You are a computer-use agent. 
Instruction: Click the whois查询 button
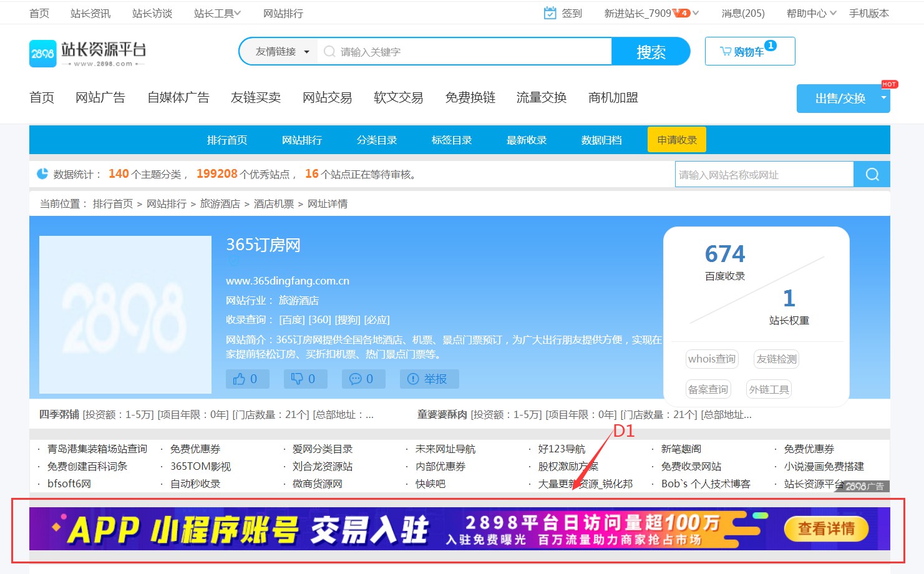click(712, 359)
